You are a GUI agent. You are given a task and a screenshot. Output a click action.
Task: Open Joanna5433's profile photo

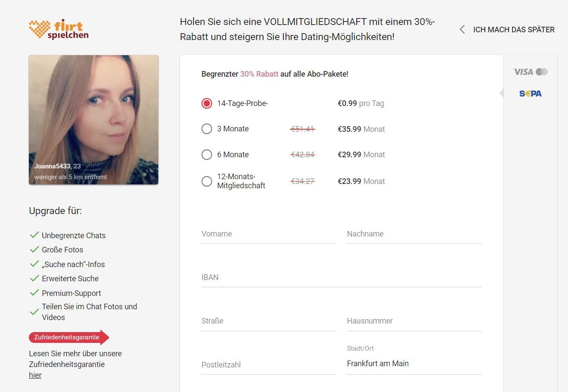click(94, 120)
